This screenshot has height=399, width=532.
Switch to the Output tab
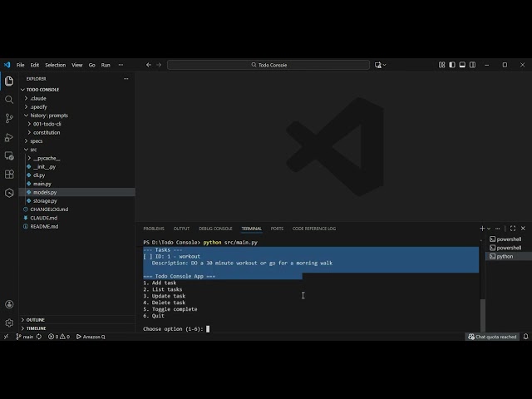coord(181,229)
